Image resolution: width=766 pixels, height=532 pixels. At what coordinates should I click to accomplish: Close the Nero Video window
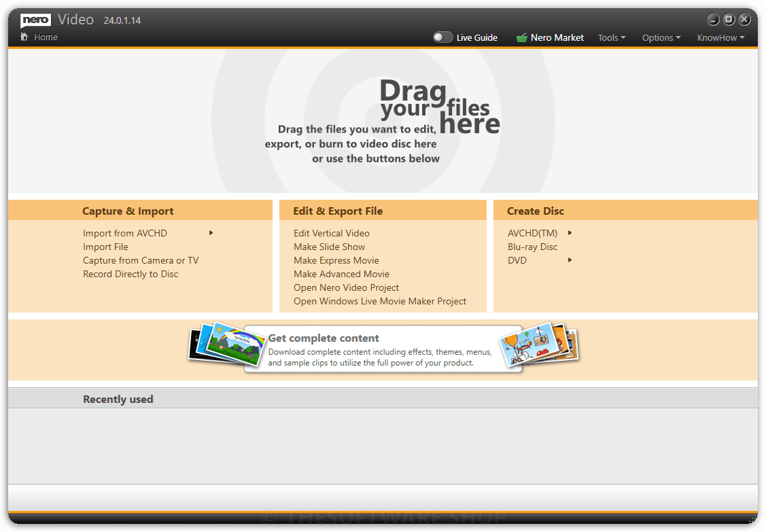[x=744, y=20]
